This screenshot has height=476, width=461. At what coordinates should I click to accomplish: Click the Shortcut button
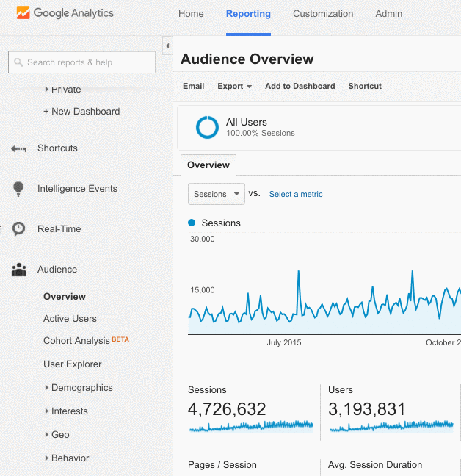(365, 86)
